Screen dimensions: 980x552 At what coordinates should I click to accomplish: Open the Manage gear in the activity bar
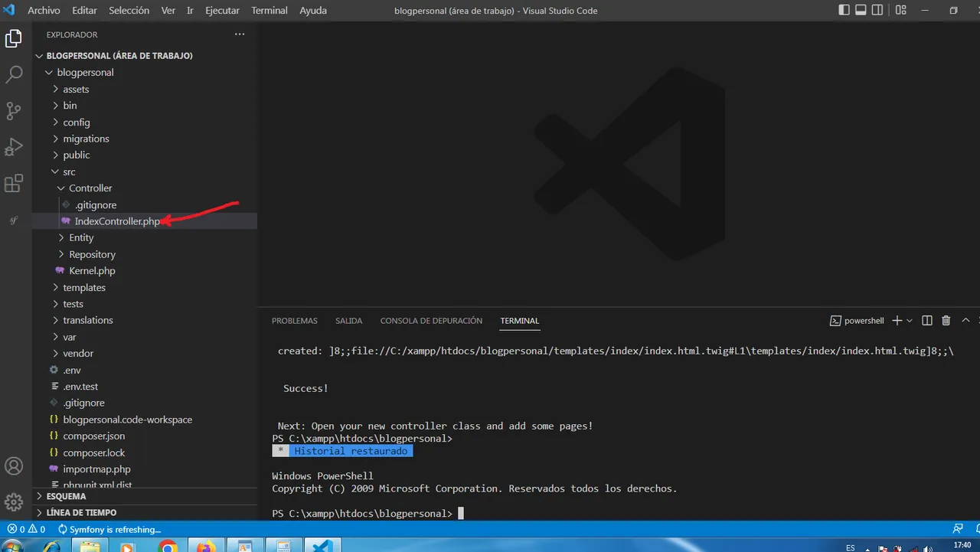(x=13, y=502)
